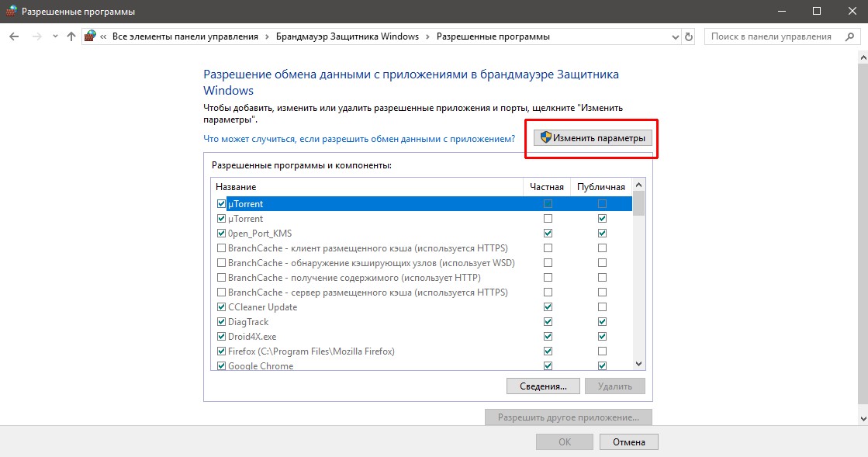
Task: Toggle Публичная checkbox for DiagTrack
Action: (x=602, y=322)
